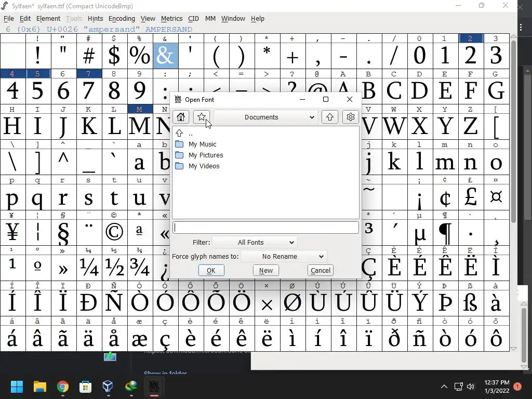Image resolution: width=532 pixels, height=399 pixels.
Task: Select the yen ¥ glyph cell
Action: click(12, 232)
